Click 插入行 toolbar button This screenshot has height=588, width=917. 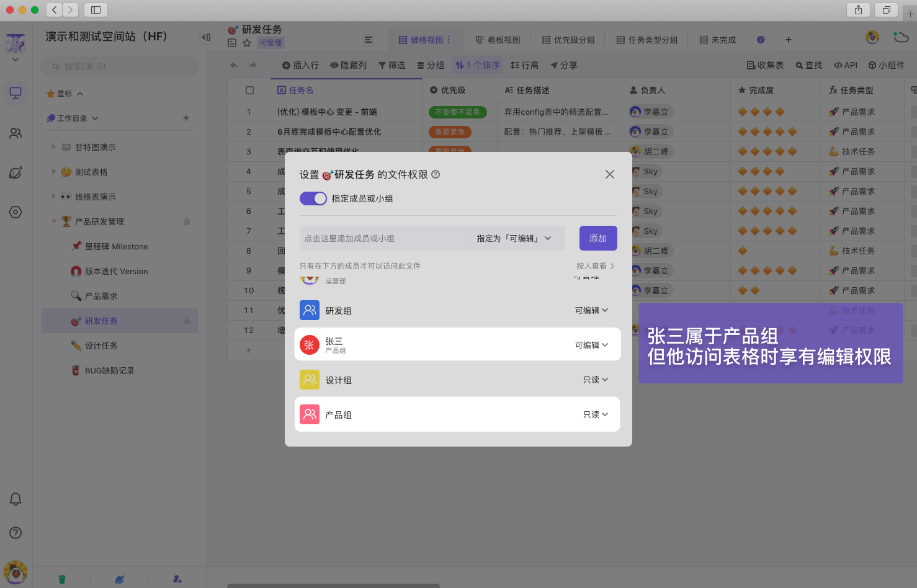pos(300,65)
